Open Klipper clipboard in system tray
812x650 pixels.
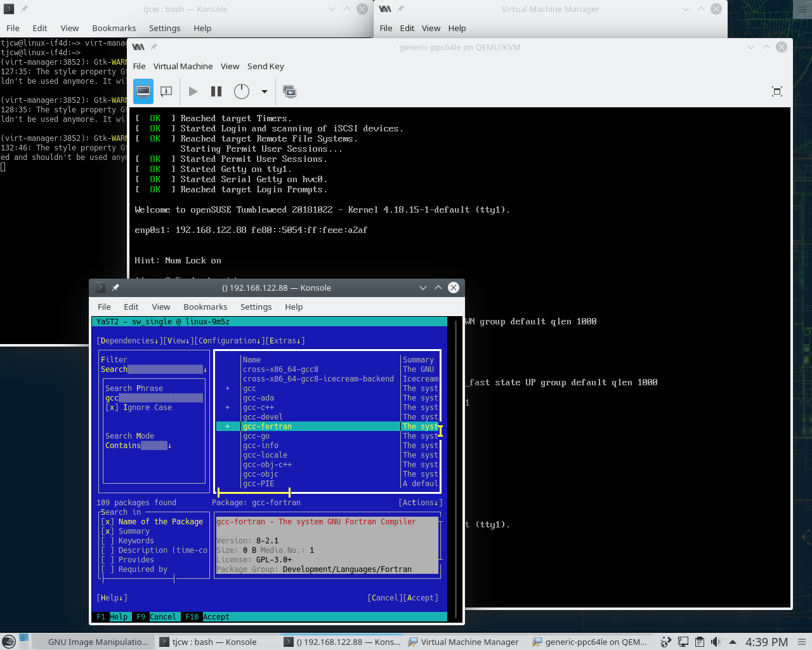tap(700, 642)
